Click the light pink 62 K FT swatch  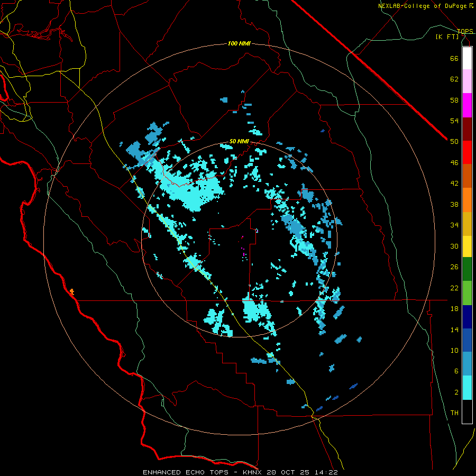tap(467, 81)
